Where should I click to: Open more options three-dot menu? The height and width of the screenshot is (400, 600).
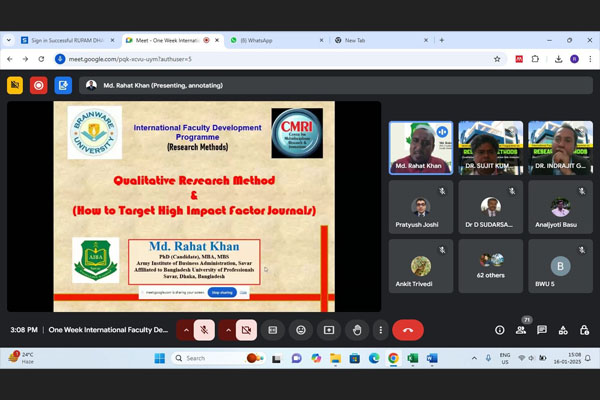[380, 329]
